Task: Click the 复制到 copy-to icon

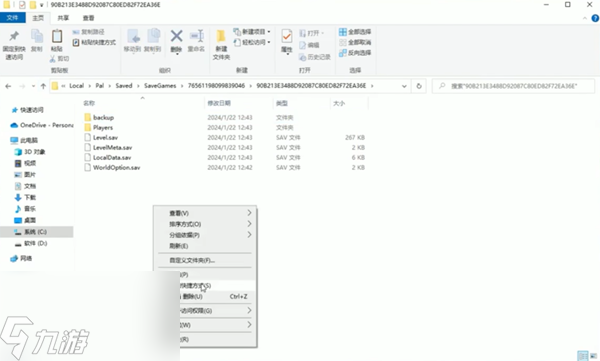Action: (x=153, y=37)
